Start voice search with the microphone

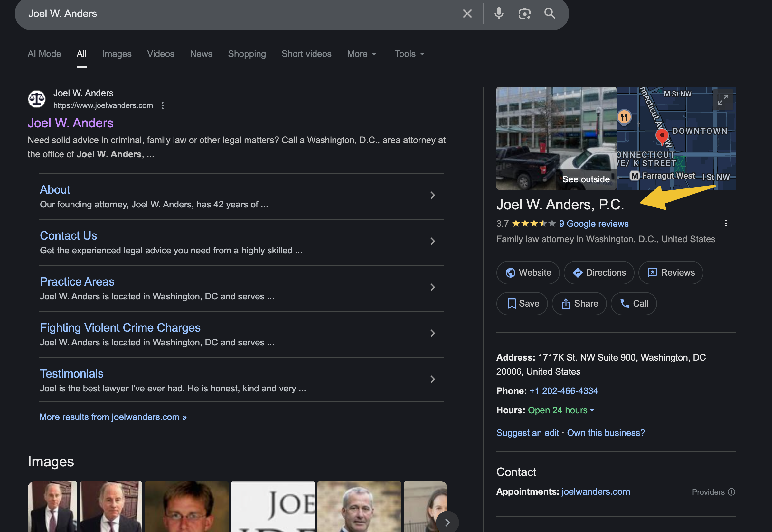click(x=499, y=14)
